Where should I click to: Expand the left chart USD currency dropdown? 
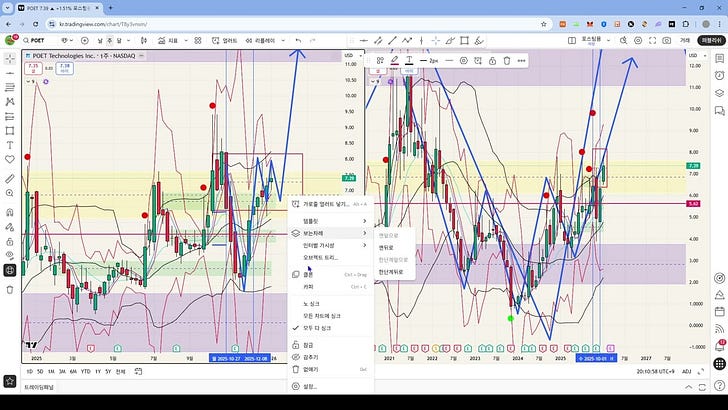tap(351, 55)
